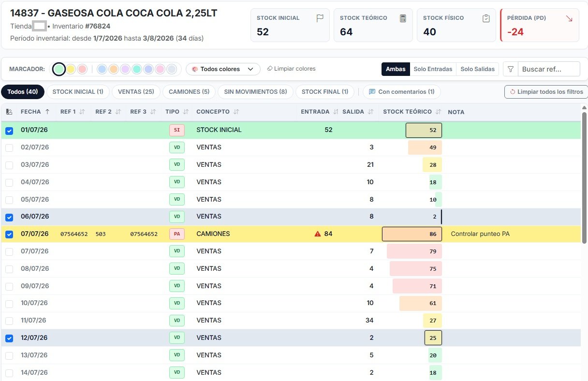This screenshot has height=381, width=588.
Task: Click the stock teórico cell showing 49
Action: (425, 147)
